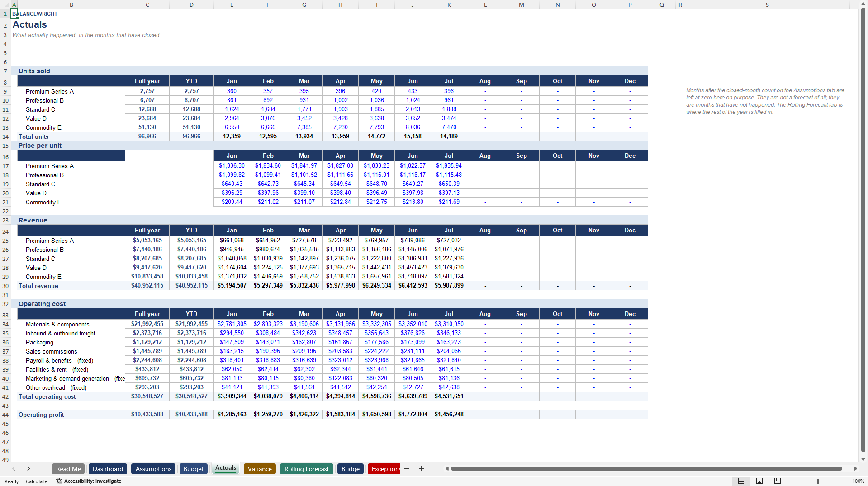The height and width of the screenshot is (486, 868).
Task: Select Commodity E Jul units 7,470
Action: pyautogui.click(x=449, y=127)
